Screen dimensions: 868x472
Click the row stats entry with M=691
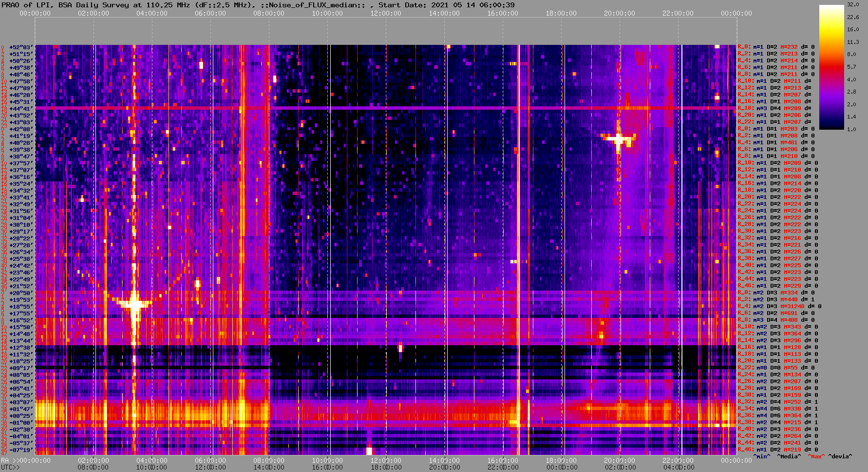click(x=776, y=314)
